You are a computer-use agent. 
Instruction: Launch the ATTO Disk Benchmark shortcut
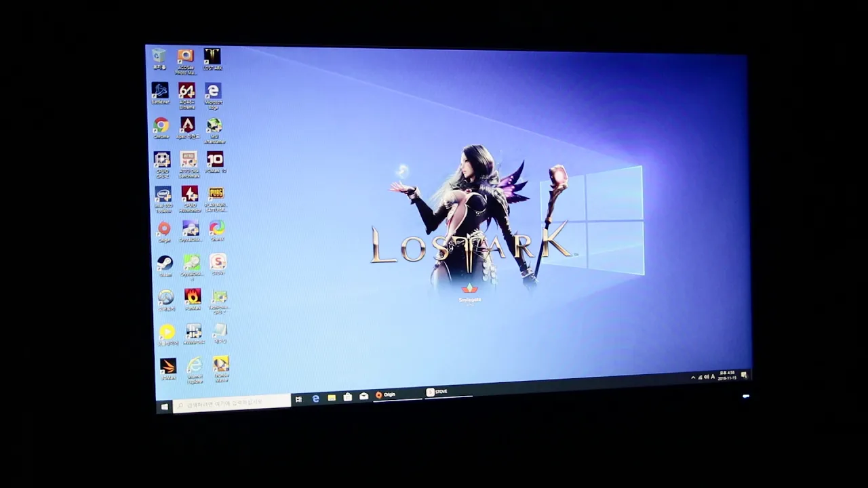(189, 165)
